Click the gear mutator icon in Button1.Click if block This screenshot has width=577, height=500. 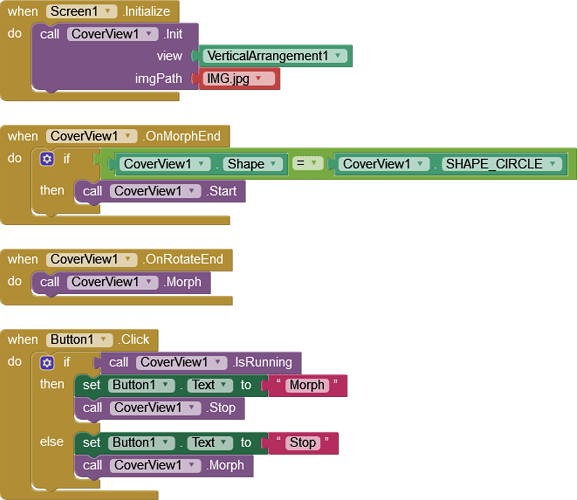pyautogui.click(x=47, y=363)
